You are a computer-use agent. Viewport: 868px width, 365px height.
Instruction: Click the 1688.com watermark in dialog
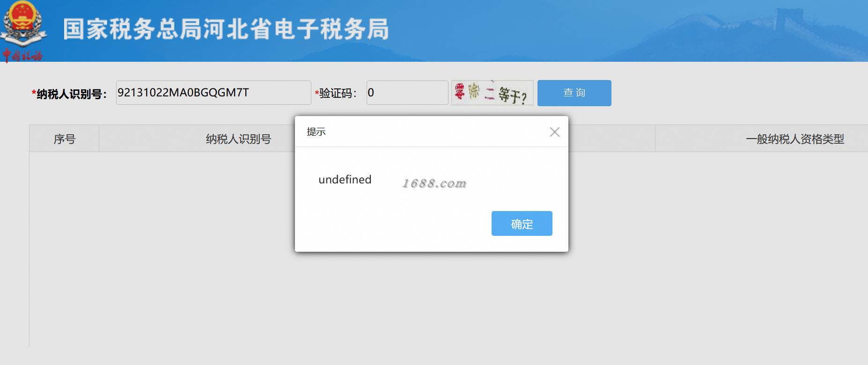click(434, 183)
